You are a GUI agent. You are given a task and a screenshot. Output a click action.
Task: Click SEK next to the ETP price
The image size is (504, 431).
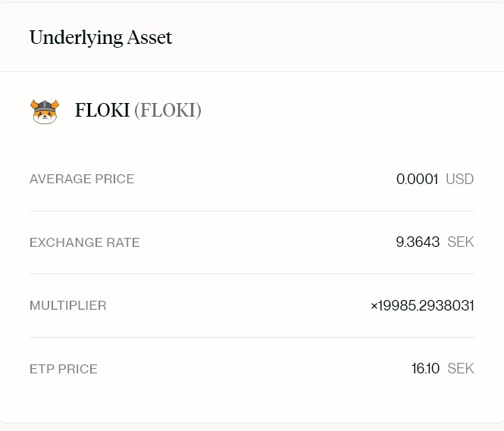click(x=461, y=369)
